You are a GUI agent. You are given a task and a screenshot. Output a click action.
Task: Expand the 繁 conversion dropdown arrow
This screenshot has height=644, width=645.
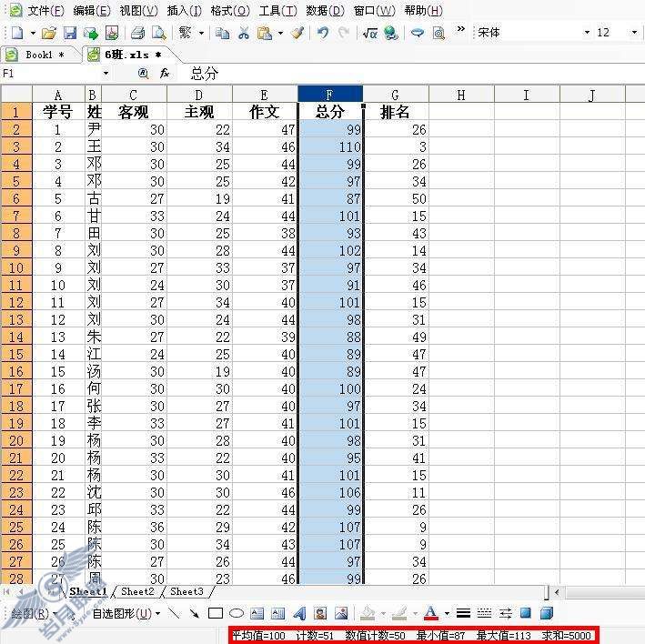tap(202, 33)
